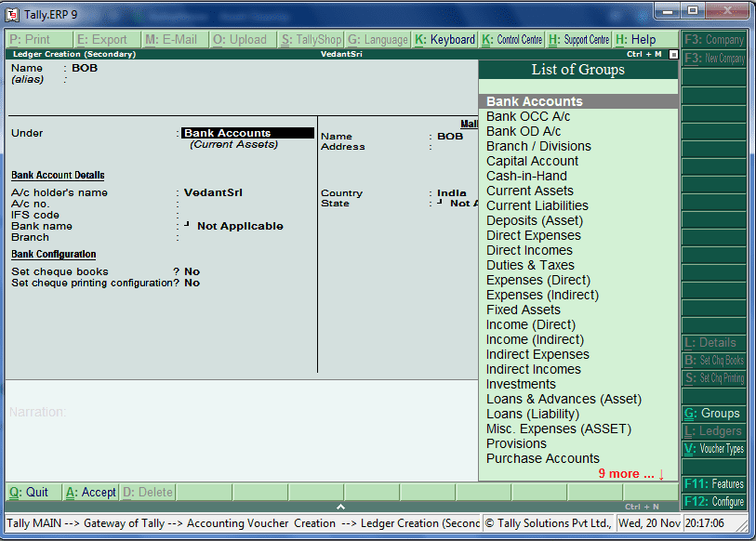This screenshot has height=541, width=756.
Task: Open Groups from the right panel
Action: pyautogui.click(x=714, y=414)
